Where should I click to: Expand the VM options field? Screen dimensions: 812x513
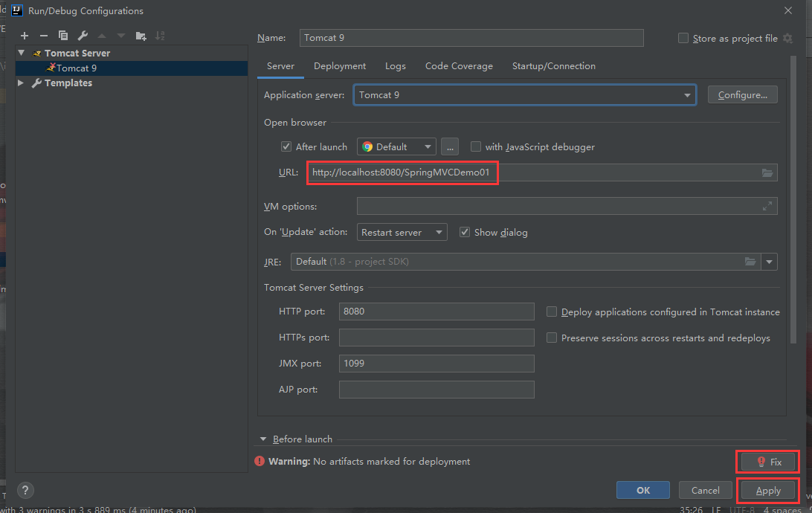click(767, 206)
